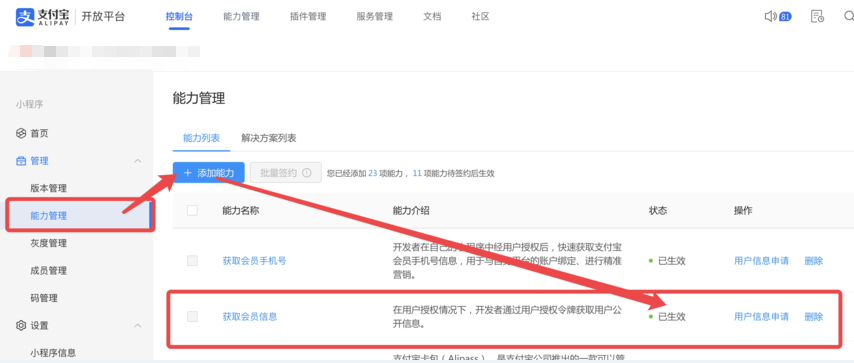Open the 服务管理 top navigation item
The image size is (854, 363).
click(375, 17)
